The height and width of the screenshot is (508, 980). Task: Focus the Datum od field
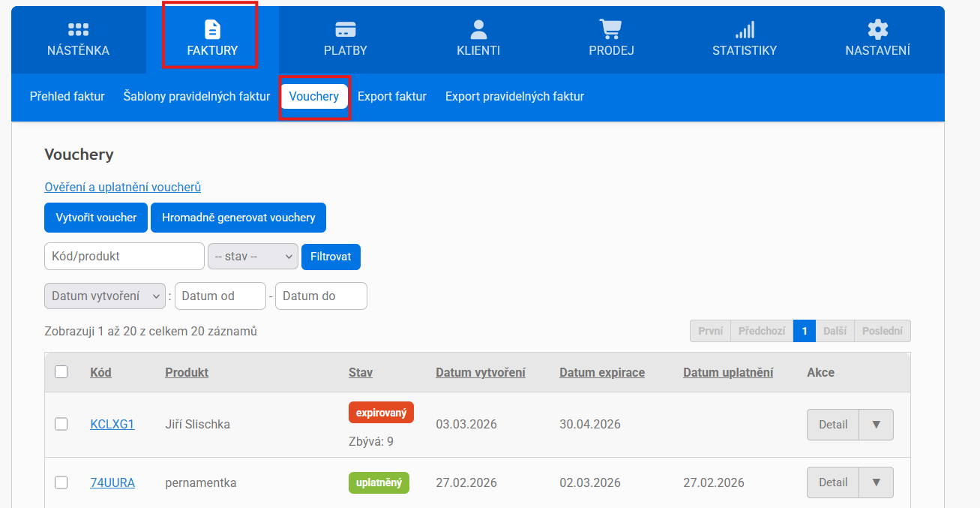pyautogui.click(x=220, y=296)
